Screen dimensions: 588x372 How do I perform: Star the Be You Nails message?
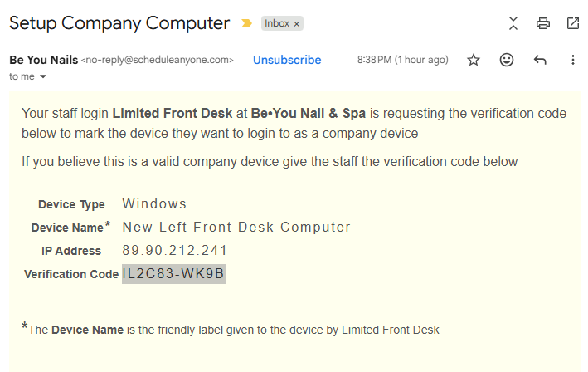pyautogui.click(x=474, y=60)
